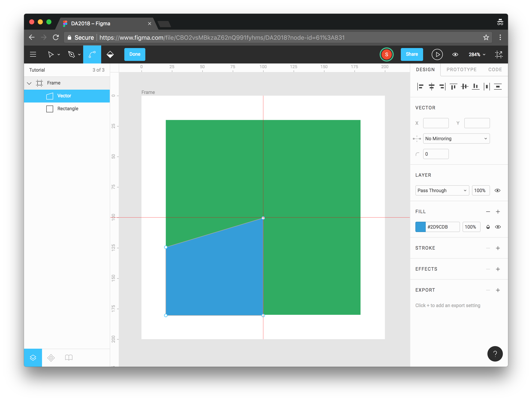Select the Bend tool in toolbar

(92, 54)
